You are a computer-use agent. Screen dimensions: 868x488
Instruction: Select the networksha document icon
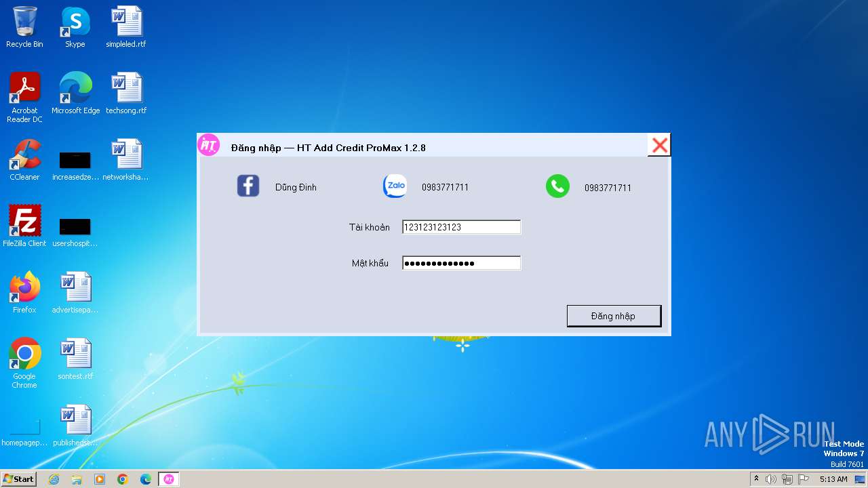coord(126,160)
